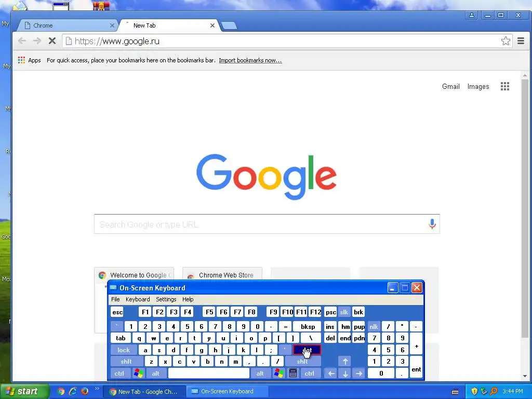This screenshot has height=399, width=532.
Task: Toggle left shft key on keyboard
Action: (126, 362)
